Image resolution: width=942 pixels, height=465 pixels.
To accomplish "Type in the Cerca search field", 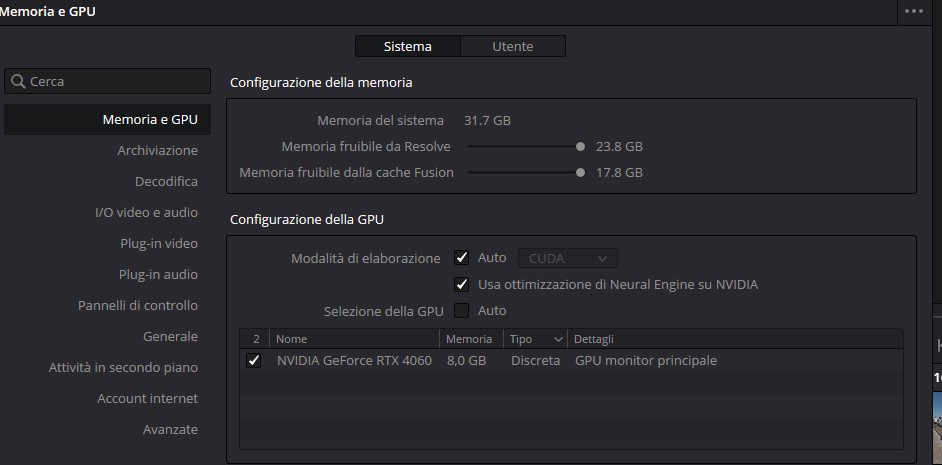I will click(x=108, y=81).
